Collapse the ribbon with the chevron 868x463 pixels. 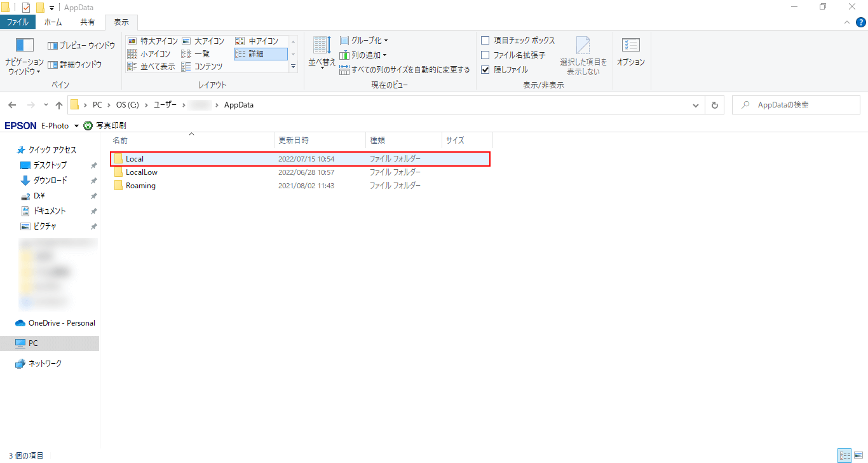(847, 22)
